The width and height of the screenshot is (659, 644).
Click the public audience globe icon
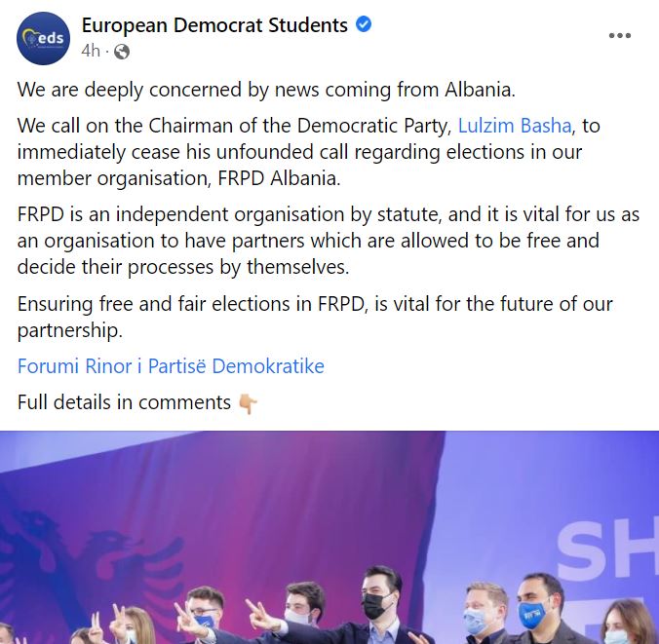[x=124, y=52]
